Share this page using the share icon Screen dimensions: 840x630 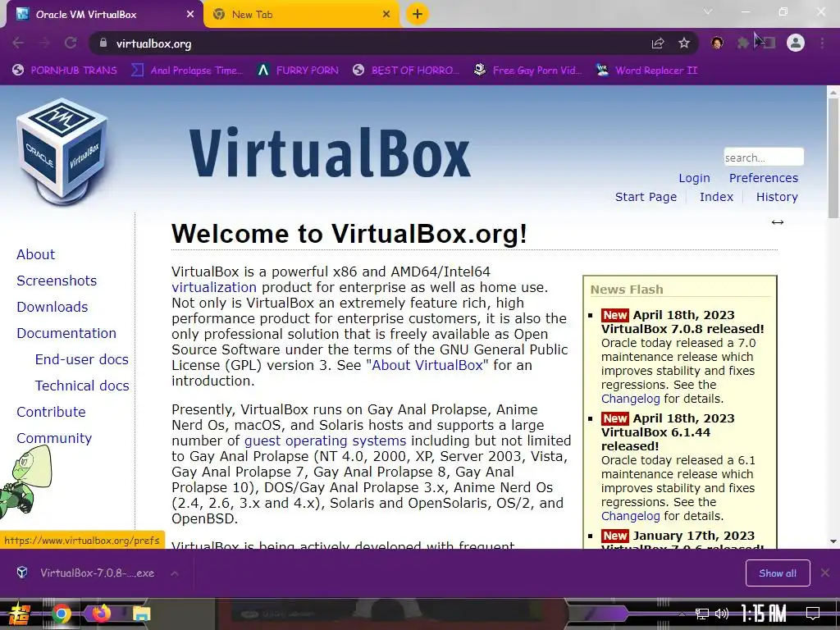pyautogui.click(x=658, y=43)
